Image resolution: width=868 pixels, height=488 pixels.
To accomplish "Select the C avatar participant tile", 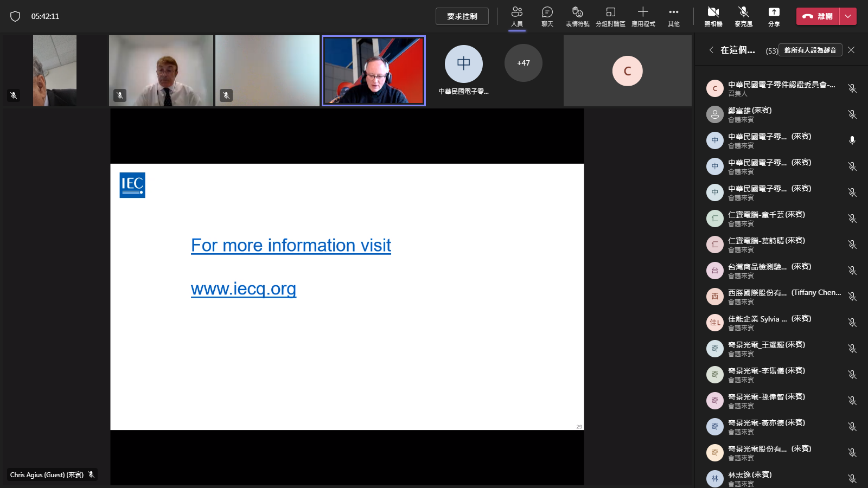I will 628,70.
